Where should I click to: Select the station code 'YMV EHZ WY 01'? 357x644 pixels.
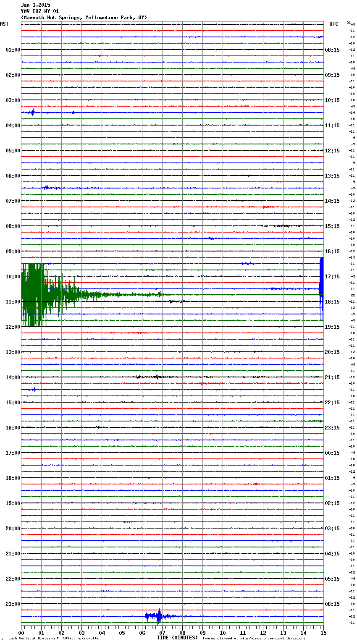coord(40,11)
